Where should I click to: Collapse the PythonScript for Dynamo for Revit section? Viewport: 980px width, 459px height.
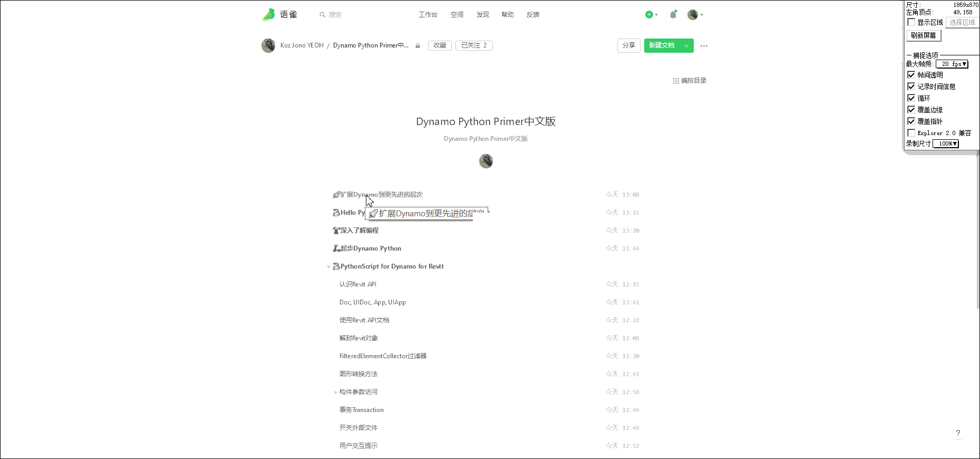pos(328,267)
